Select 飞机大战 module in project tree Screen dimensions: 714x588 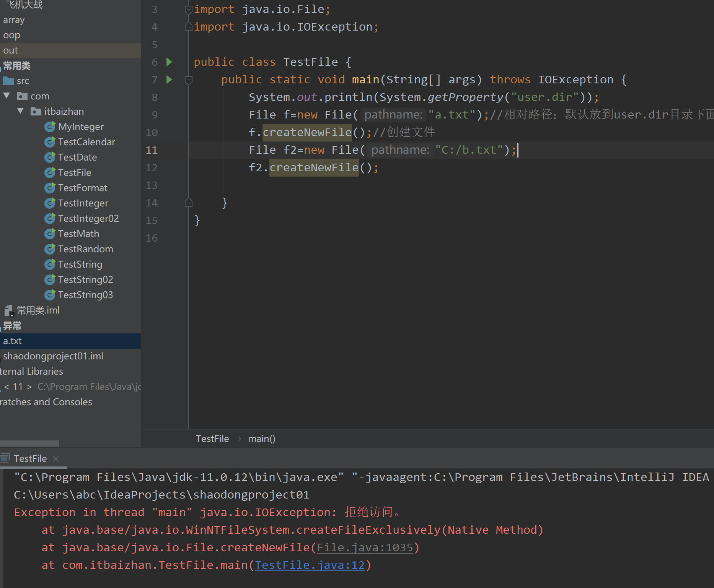tap(70, 5)
